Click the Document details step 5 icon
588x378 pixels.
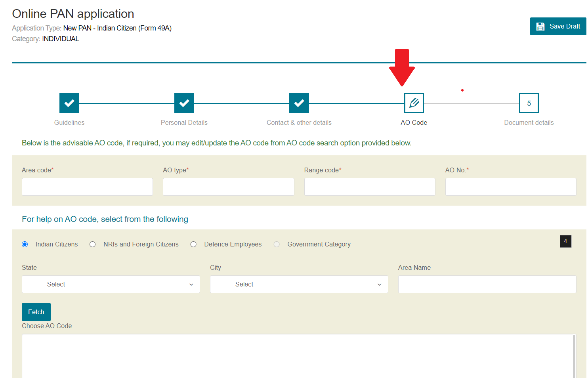click(529, 103)
